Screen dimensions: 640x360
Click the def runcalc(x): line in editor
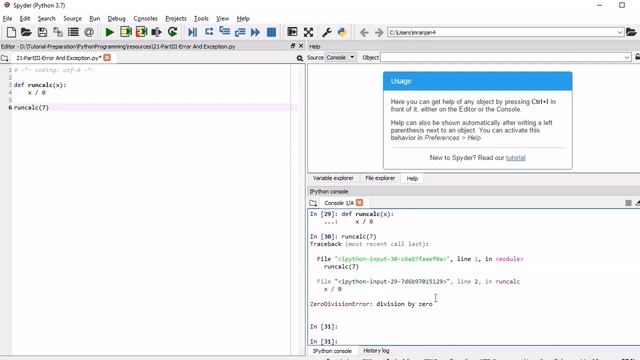point(40,85)
